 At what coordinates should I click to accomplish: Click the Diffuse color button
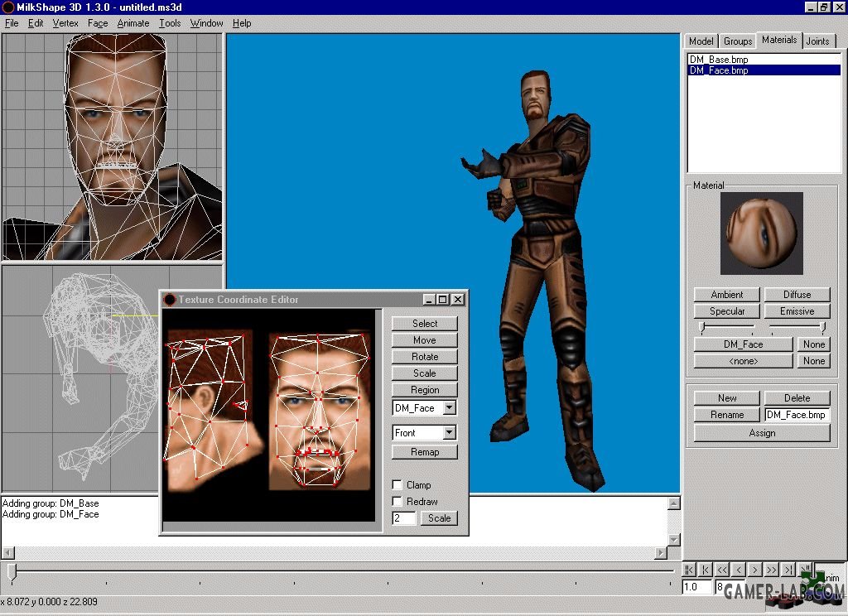[797, 295]
